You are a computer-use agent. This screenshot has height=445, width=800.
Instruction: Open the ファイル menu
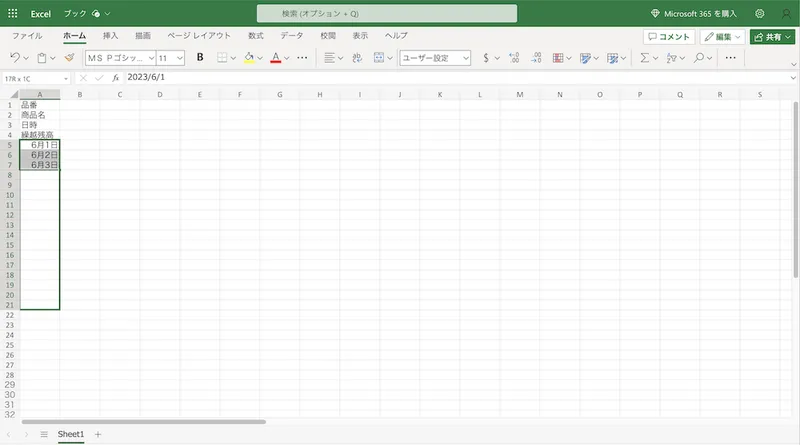point(27,36)
